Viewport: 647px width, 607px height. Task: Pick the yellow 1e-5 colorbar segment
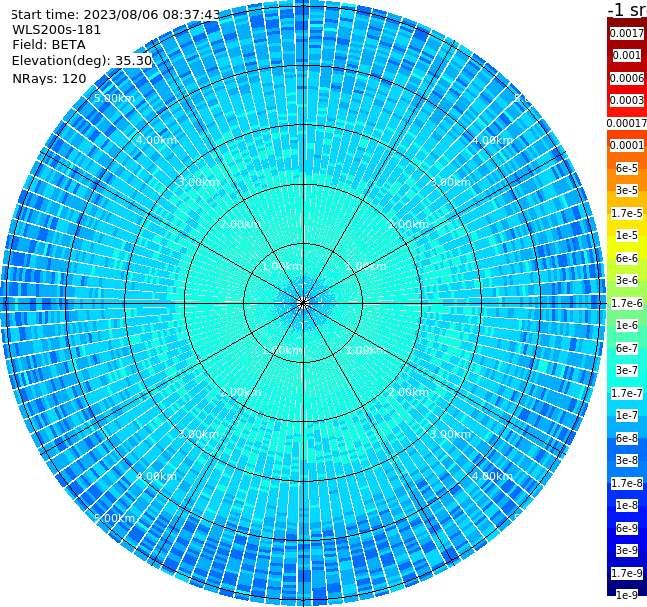(627, 235)
